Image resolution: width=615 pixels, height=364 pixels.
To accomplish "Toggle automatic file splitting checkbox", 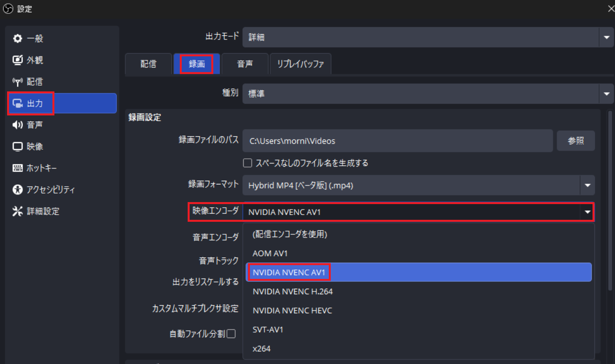I will tap(231, 334).
